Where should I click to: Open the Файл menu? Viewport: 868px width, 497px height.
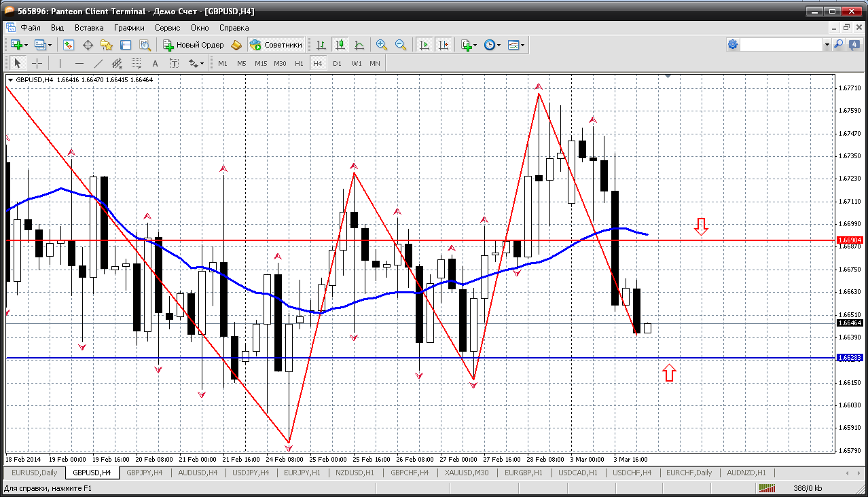pyautogui.click(x=31, y=28)
